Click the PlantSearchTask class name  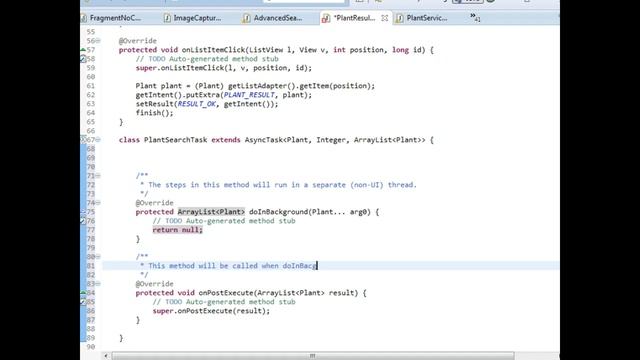click(x=176, y=140)
